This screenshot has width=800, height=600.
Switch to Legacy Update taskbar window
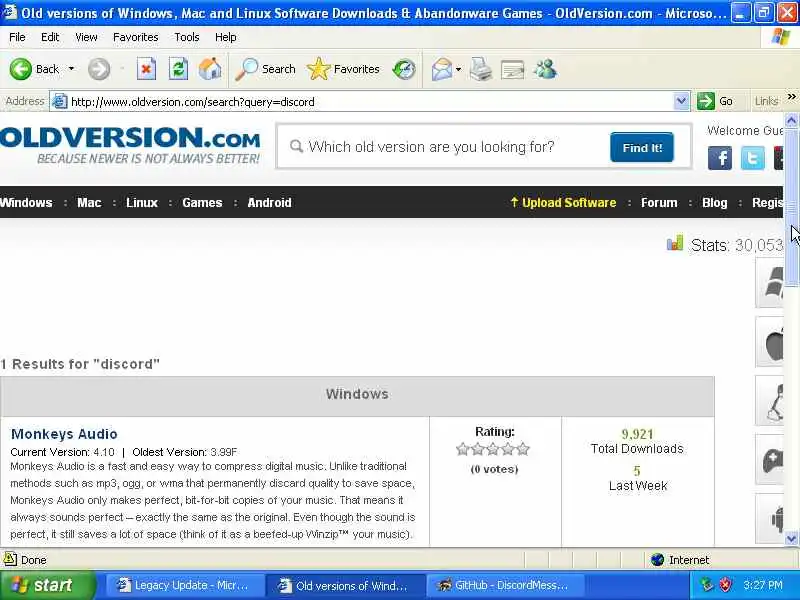184,585
